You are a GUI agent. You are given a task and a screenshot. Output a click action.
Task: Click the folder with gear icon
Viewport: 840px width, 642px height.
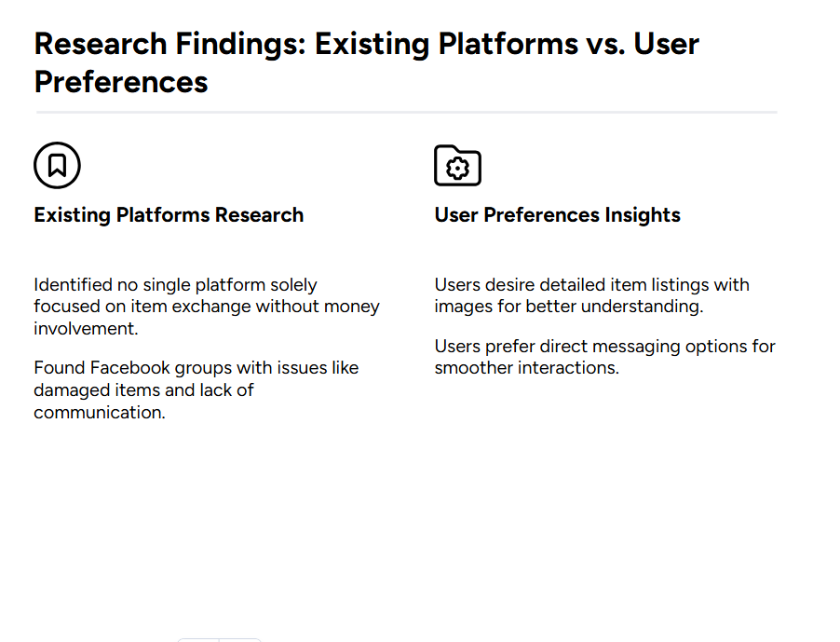pos(457,166)
